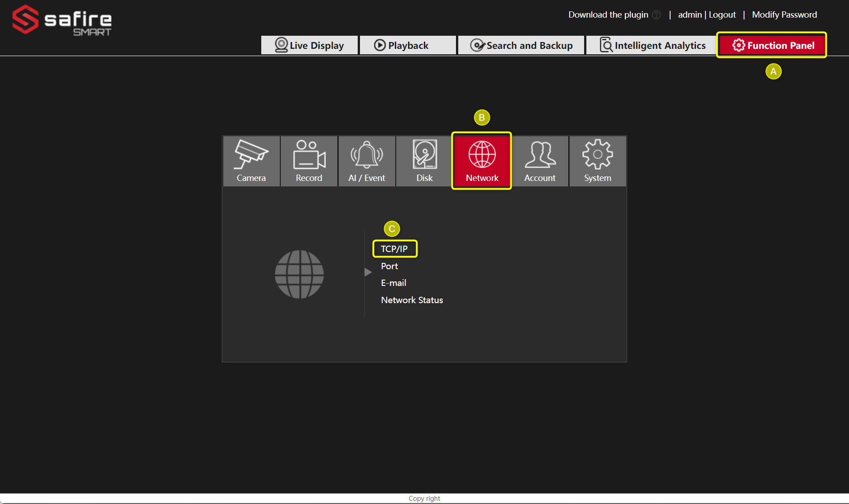
Task: Open the Modify Password link
Action: point(784,14)
